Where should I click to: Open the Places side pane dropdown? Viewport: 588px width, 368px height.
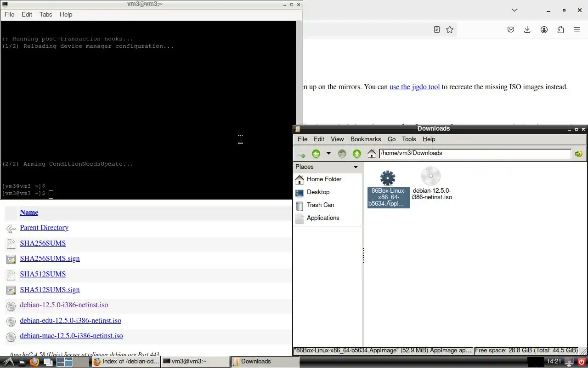coord(356,167)
